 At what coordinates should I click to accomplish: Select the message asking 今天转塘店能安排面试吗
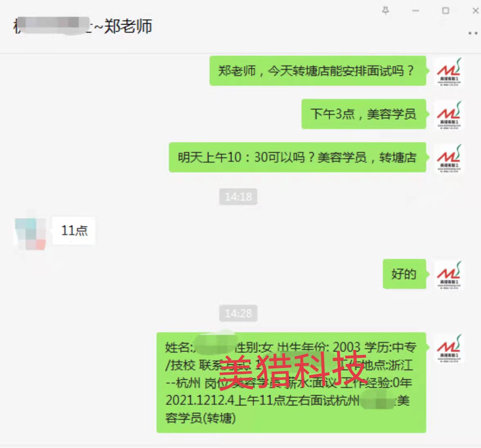[318, 71]
